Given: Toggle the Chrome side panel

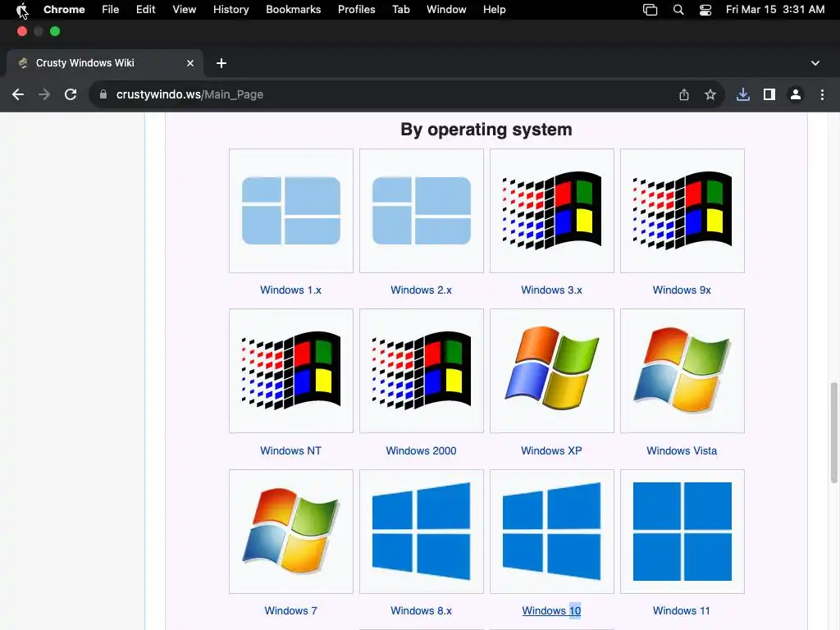Looking at the screenshot, I should [769, 95].
